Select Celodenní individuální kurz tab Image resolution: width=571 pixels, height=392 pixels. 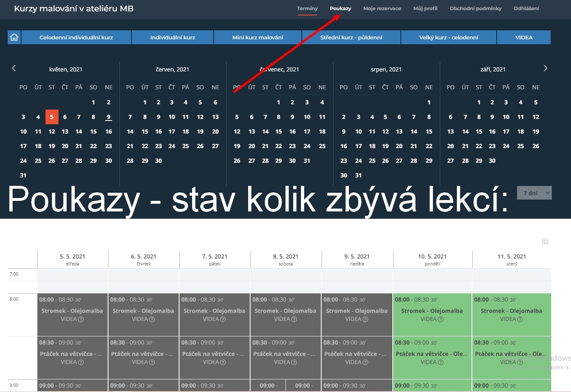[76, 37]
